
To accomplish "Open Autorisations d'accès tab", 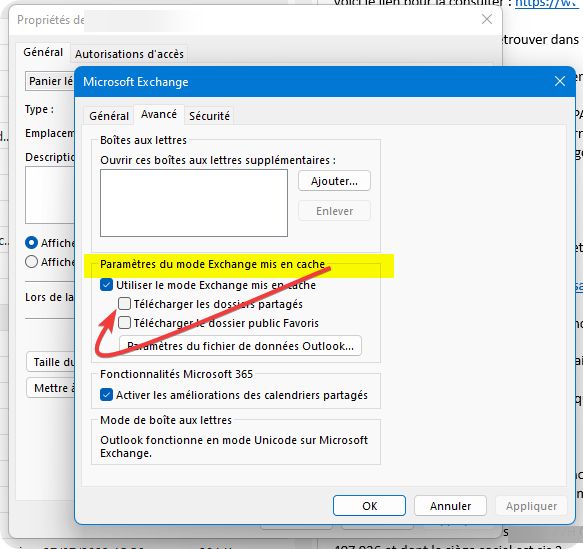I will click(129, 54).
